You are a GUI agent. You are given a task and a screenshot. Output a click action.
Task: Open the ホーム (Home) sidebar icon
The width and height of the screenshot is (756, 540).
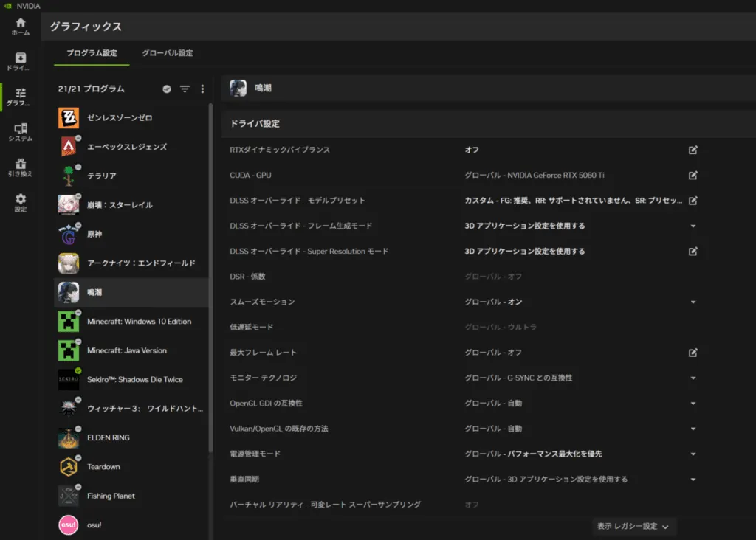(20, 27)
